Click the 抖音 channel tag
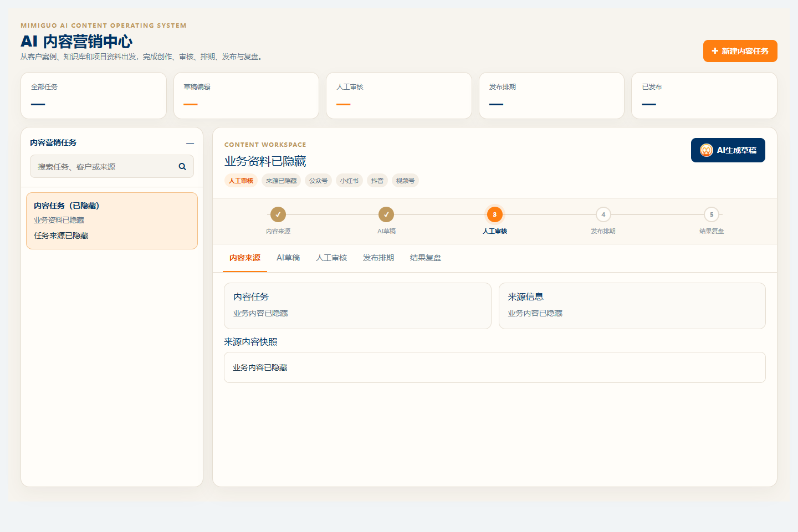Screen dimensions: 798x532 tap(377, 181)
